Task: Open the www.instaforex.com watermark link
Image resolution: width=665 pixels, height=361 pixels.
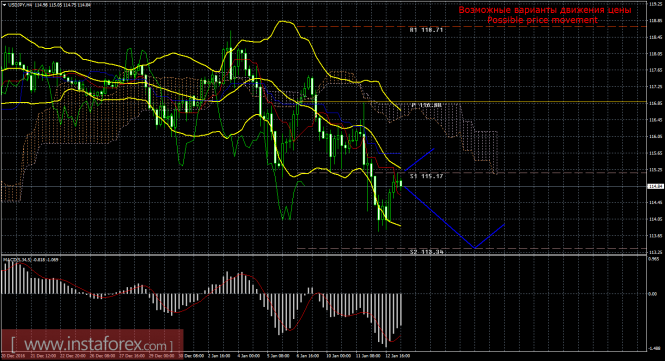Action: click(x=92, y=344)
